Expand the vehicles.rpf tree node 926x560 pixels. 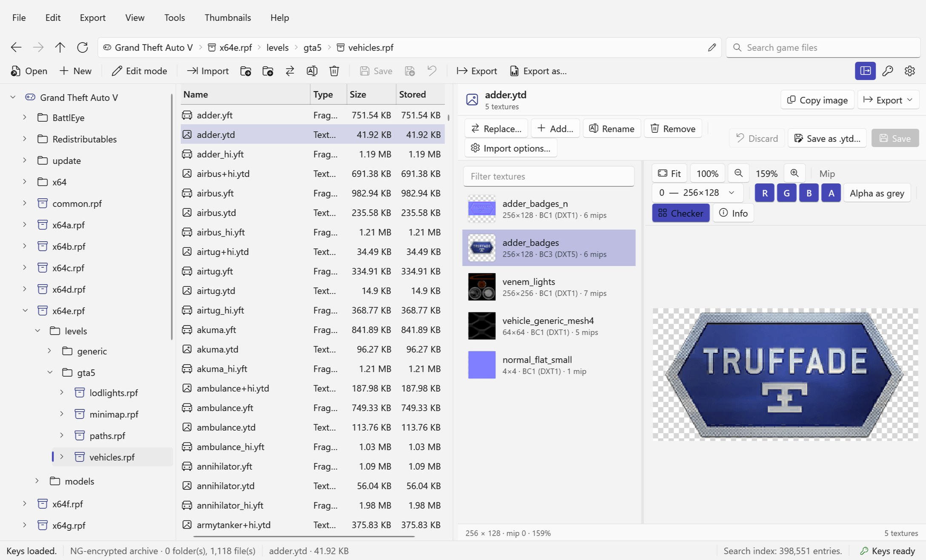pyautogui.click(x=62, y=457)
